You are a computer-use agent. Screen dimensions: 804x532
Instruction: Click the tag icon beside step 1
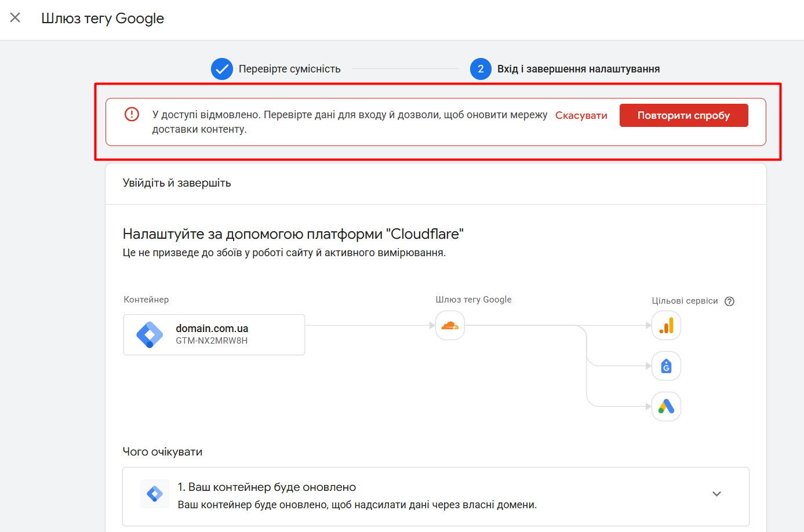pos(155,494)
